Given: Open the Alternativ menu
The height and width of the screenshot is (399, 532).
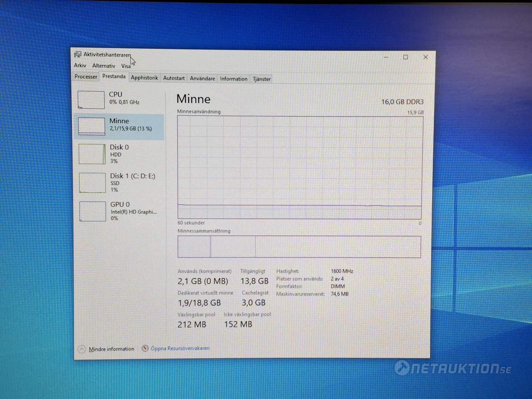Looking at the screenshot, I should pyautogui.click(x=104, y=66).
